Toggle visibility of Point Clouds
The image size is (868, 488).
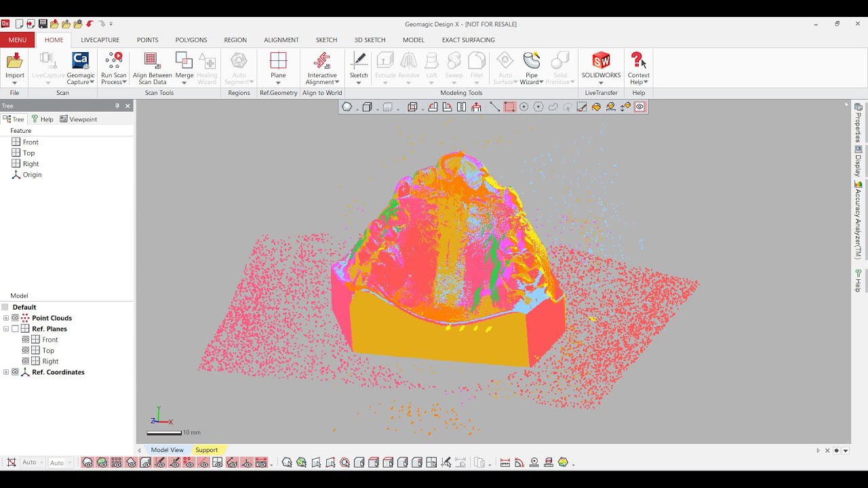tap(16, 318)
